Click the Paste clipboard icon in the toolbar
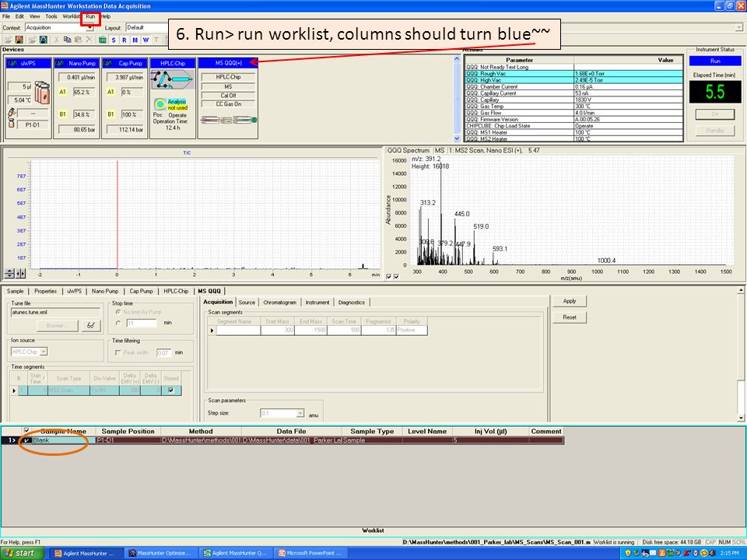This screenshot has height=560, width=747. pos(78,40)
